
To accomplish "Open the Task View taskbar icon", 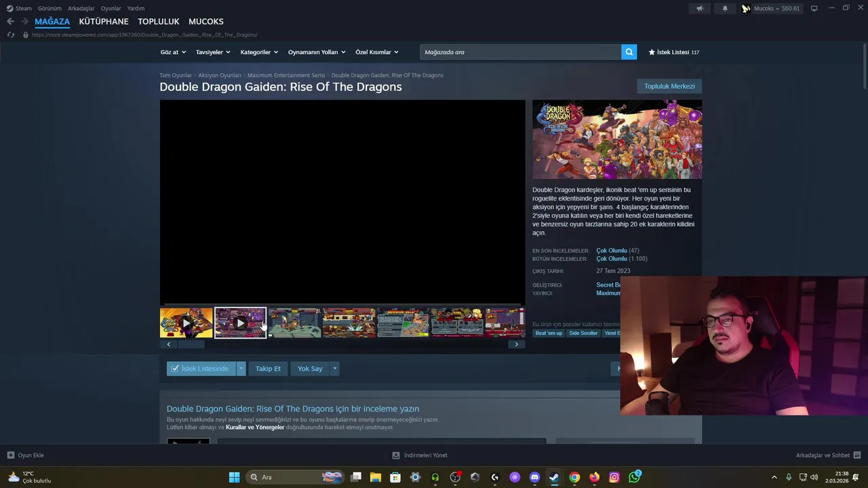I will pos(356,477).
